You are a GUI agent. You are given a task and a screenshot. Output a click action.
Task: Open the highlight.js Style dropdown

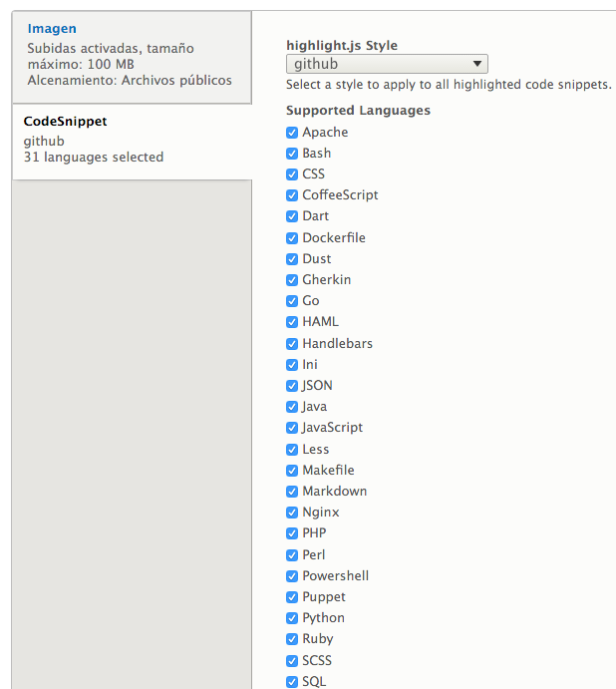click(x=387, y=64)
